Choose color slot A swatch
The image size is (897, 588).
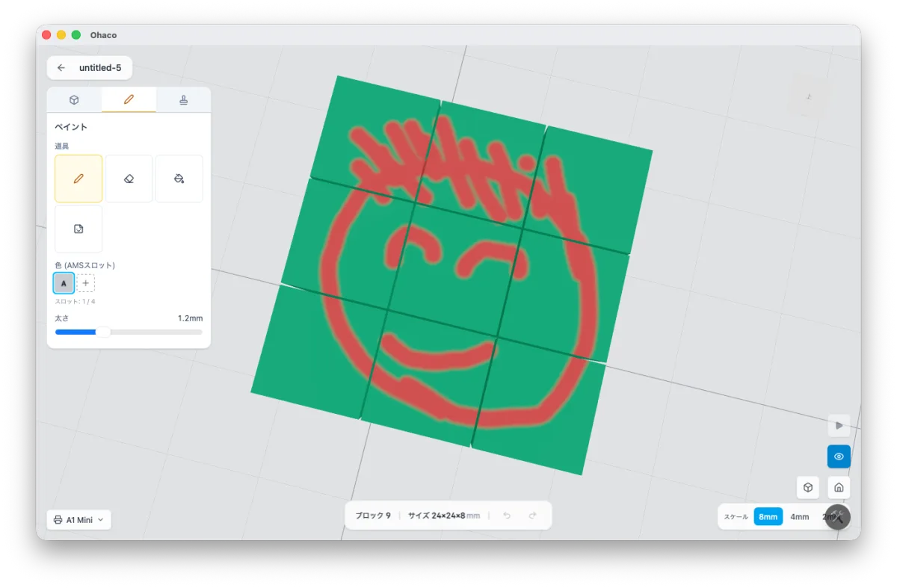pyautogui.click(x=64, y=283)
